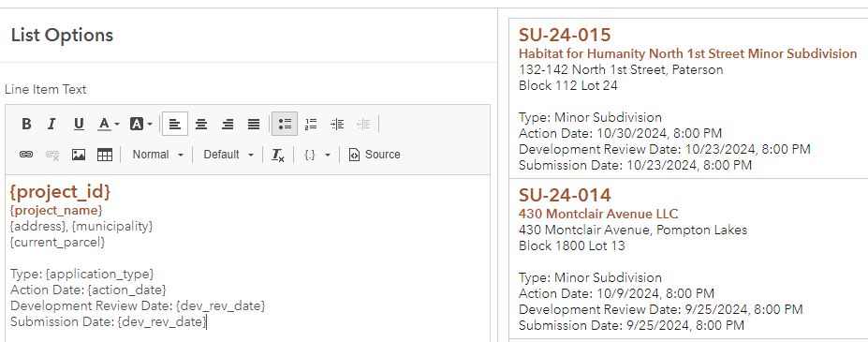Select the SU-24-015 list item heading
Viewport: 868px width, 342px height.
pyautogui.click(x=565, y=35)
